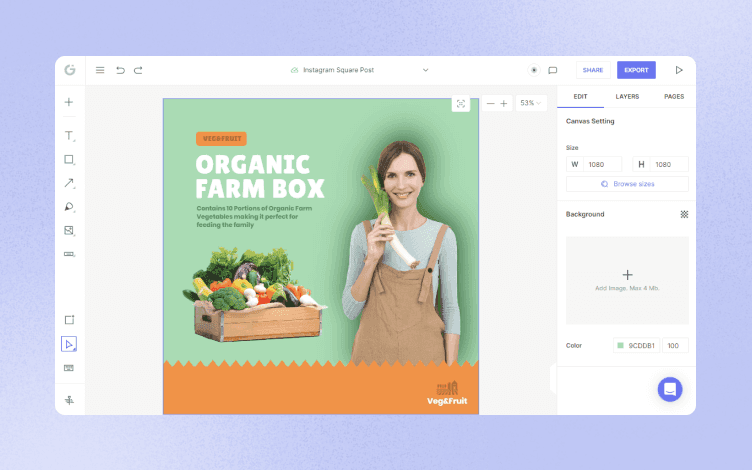
Task: Toggle the transparent background checker icon
Action: pyautogui.click(x=684, y=214)
